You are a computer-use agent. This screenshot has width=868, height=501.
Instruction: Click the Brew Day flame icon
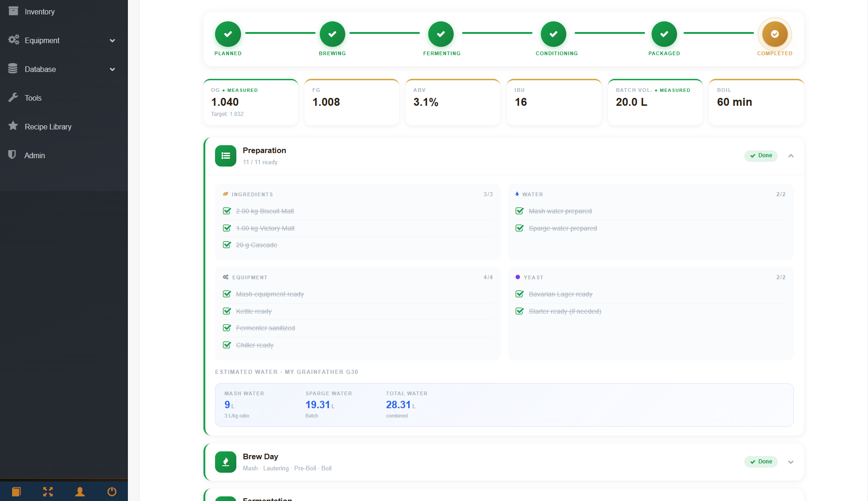pos(226,462)
